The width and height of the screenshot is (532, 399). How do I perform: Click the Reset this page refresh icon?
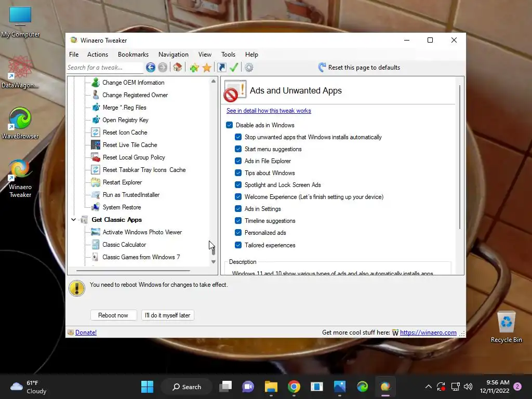tap(322, 68)
